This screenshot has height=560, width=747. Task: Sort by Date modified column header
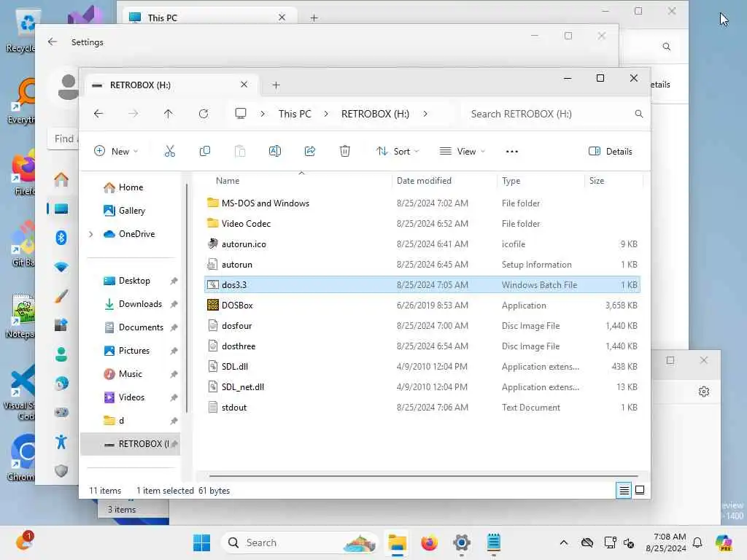point(424,181)
